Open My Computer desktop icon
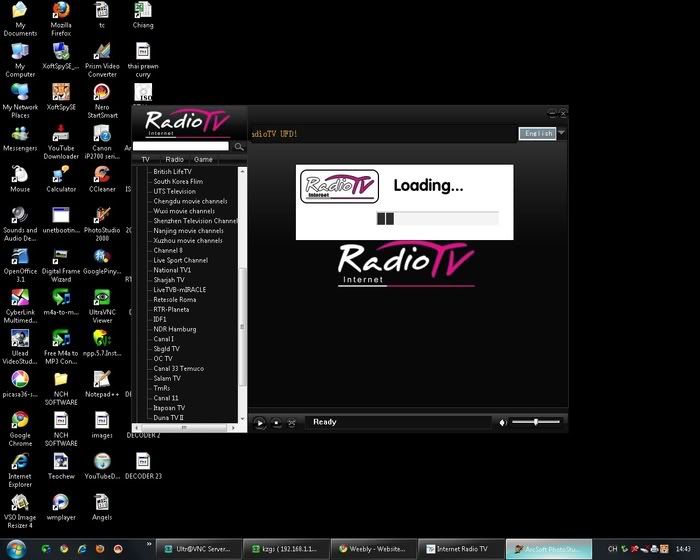700x560 pixels. [20, 60]
